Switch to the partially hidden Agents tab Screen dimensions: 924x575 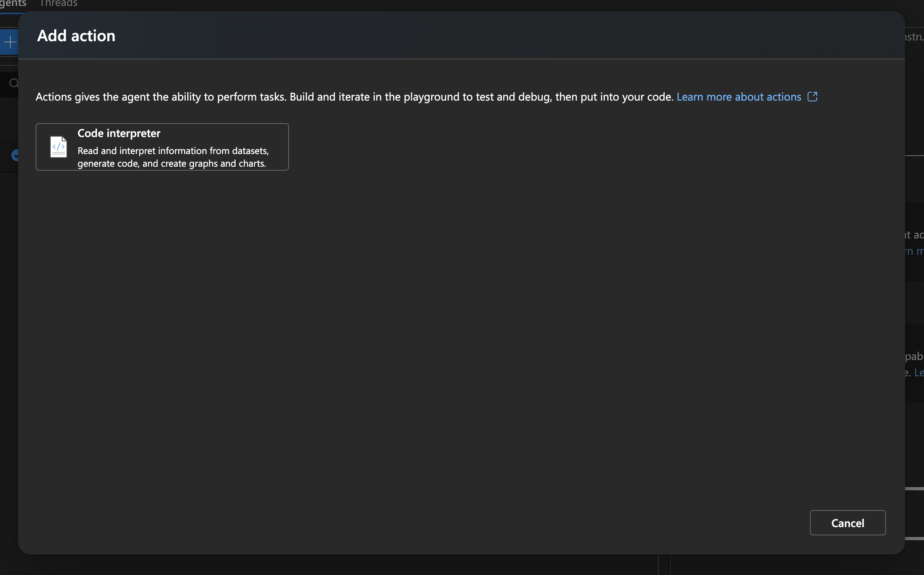point(13,4)
